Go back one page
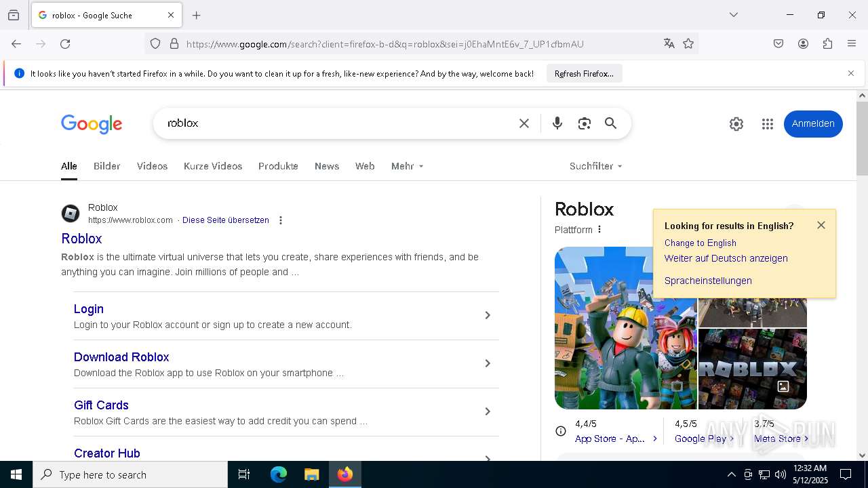 pos(16,44)
